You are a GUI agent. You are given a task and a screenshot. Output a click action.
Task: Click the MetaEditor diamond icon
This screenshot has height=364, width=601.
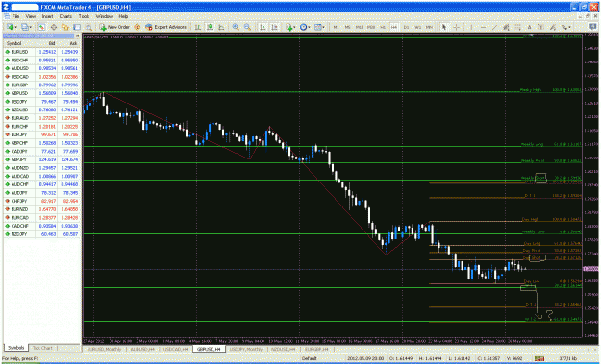138,27
